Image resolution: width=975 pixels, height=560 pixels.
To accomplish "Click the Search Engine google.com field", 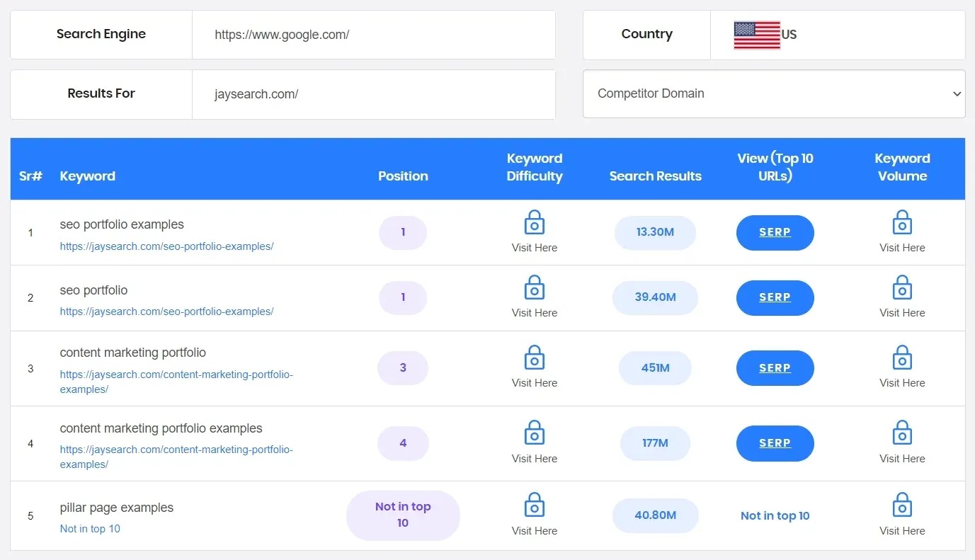I will pyautogui.click(x=374, y=35).
